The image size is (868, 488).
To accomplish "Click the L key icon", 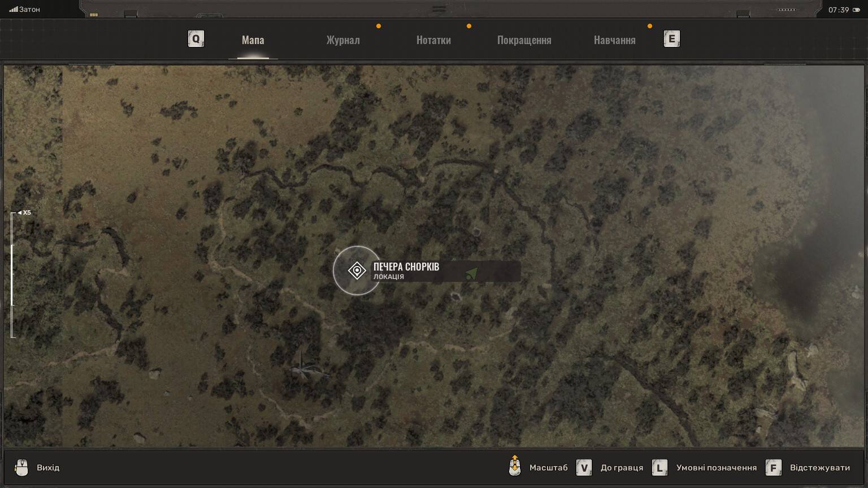I will pos(659,468).
